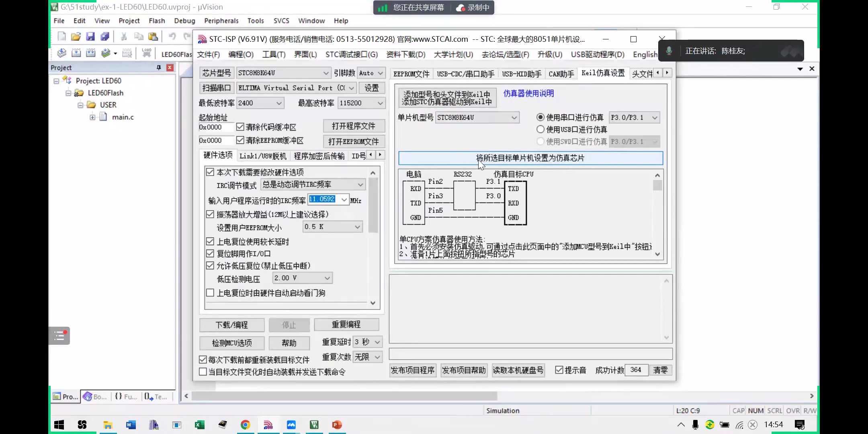This screenshot has width=868, height=434.
Task: Click the Batch build icon in µVision toolbar
Action: coord(106,53)
